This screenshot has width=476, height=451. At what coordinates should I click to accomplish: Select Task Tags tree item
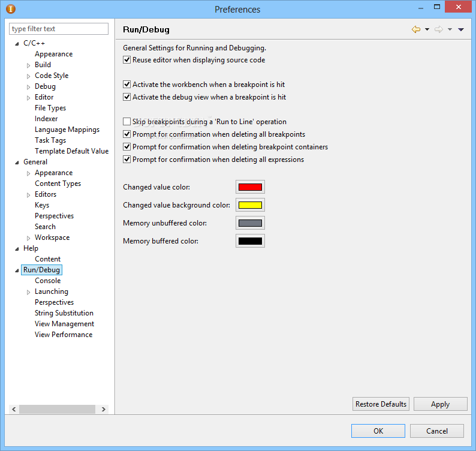(x=50, y=140)
